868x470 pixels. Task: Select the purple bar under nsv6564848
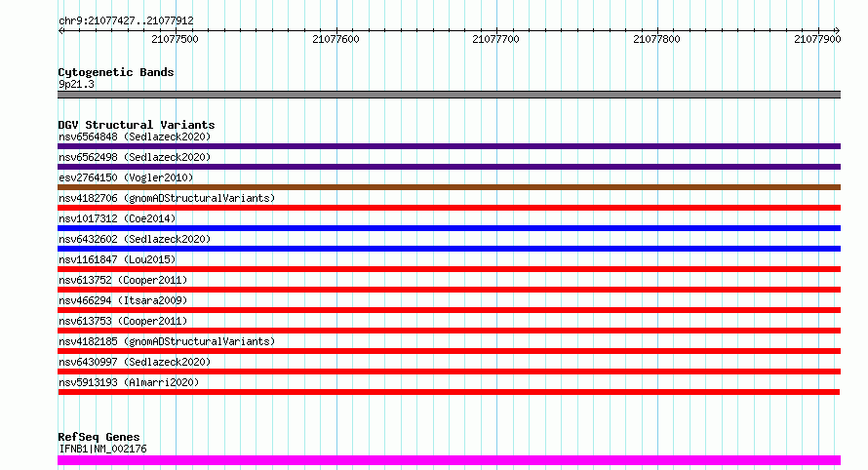(x=449, y=146)
